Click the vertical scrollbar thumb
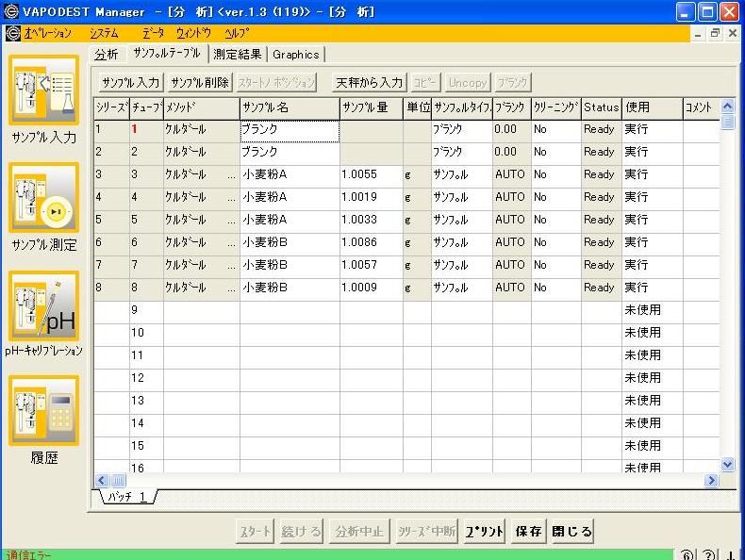Image resolution: width=745 pixels, height=560 pixels. 727,122
